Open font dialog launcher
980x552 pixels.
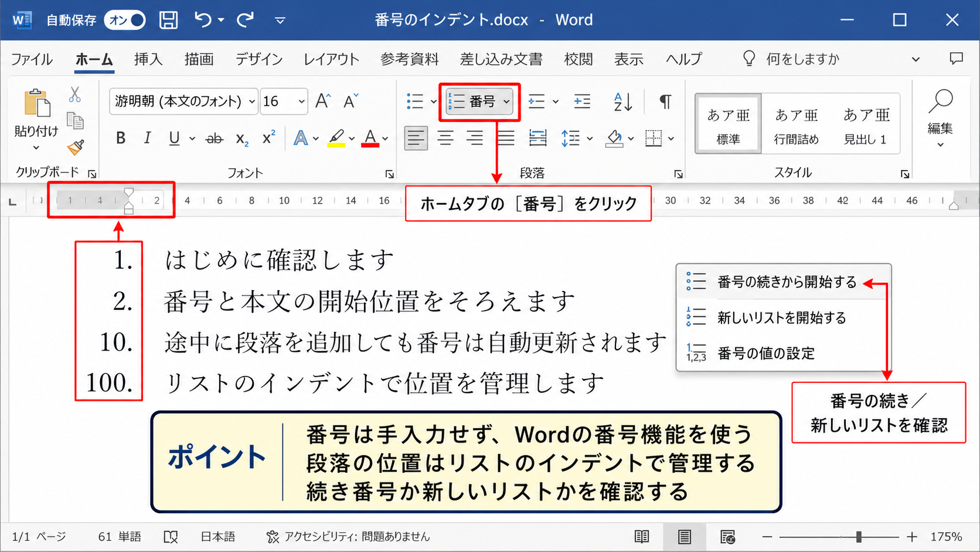click(x=389, y=174)
